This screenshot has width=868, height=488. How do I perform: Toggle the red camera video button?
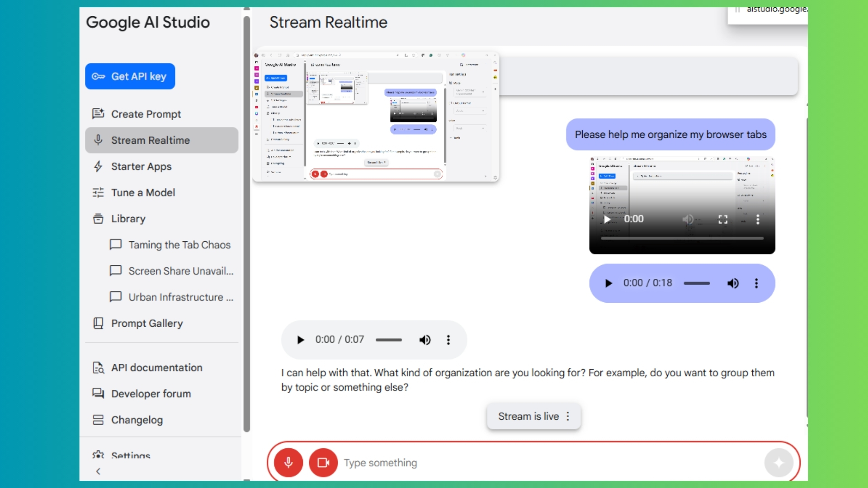coord(323,463)
